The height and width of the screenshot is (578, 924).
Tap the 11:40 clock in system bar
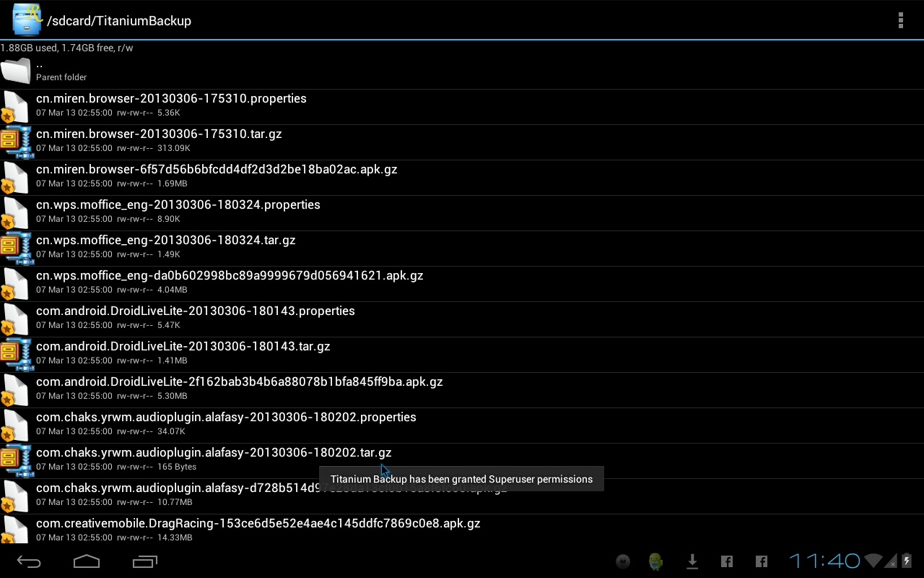click(x=824, y=561)
